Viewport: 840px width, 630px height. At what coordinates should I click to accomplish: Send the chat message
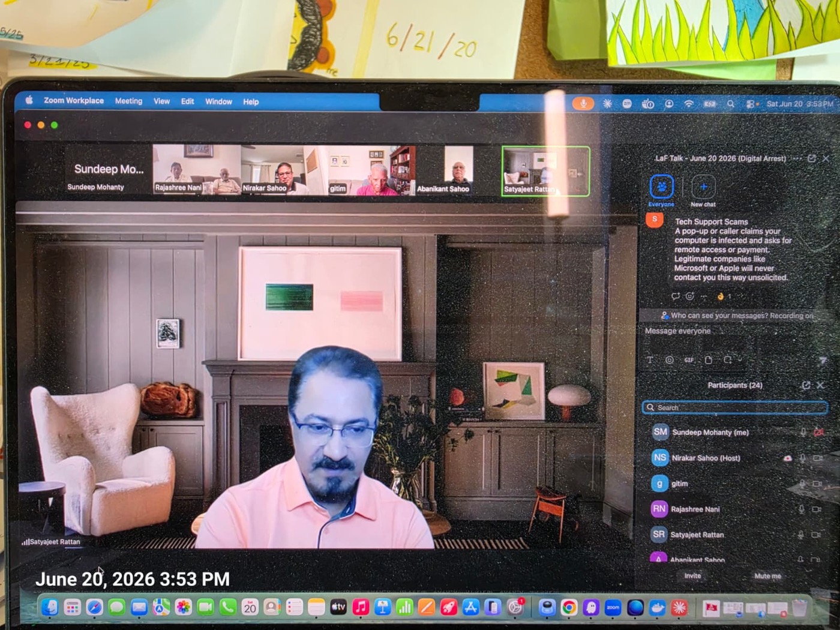point(823,360)
